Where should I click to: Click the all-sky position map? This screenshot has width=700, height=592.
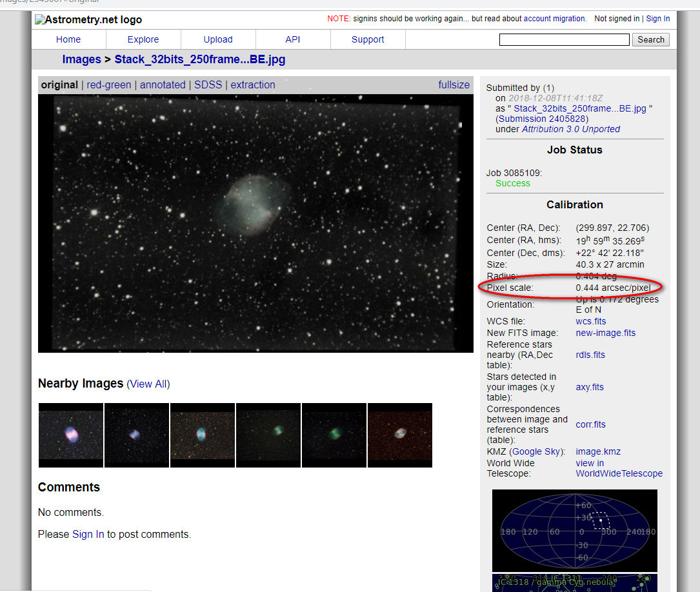pos(575,531)
